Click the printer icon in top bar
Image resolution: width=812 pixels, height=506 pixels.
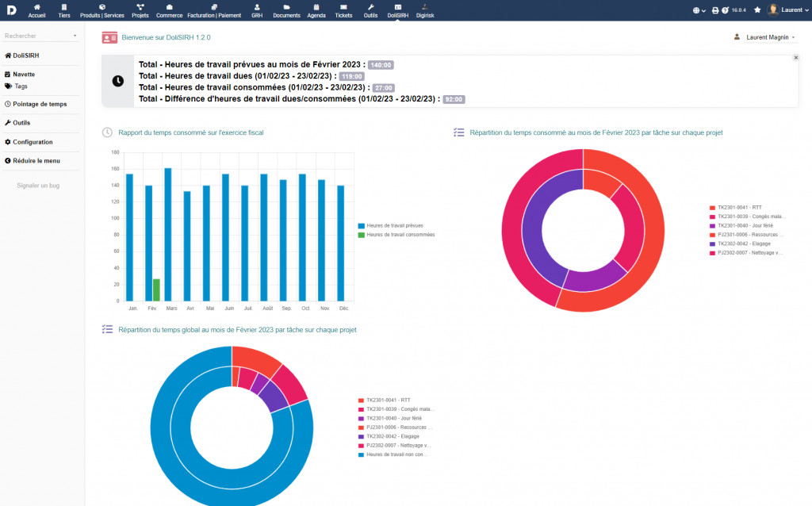[715, 10]
